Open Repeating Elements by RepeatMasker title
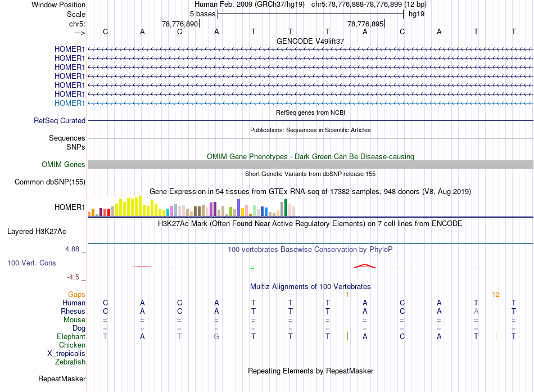This screenshot has width=534, height=392. (x=310, y=371)
